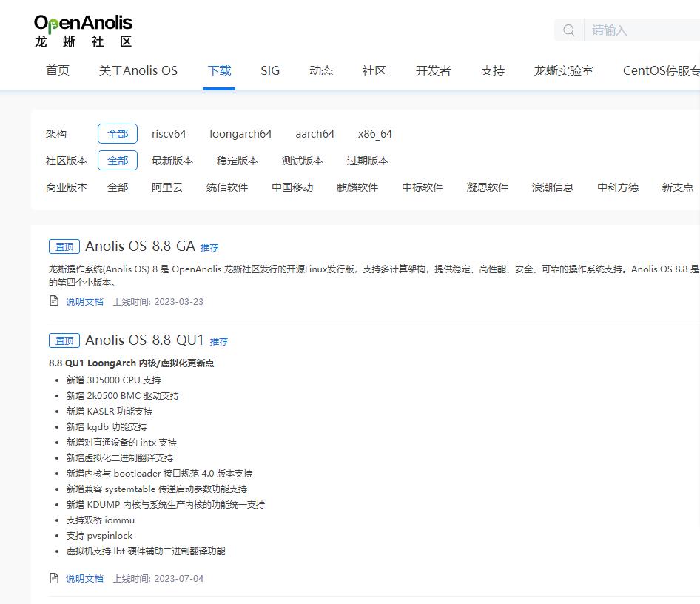Open the 开发者 navigation item

tap(433, 70)
